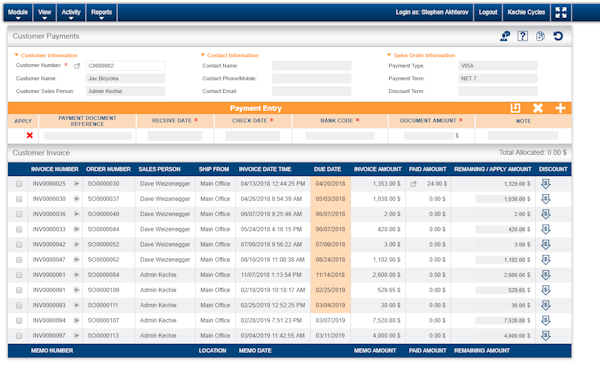Image resolution: width=600 pixels, height=372 pixels.
Task: Click the white X icon in Payment Entry bar
Action: pyautogui.click(x=538, y=108)
